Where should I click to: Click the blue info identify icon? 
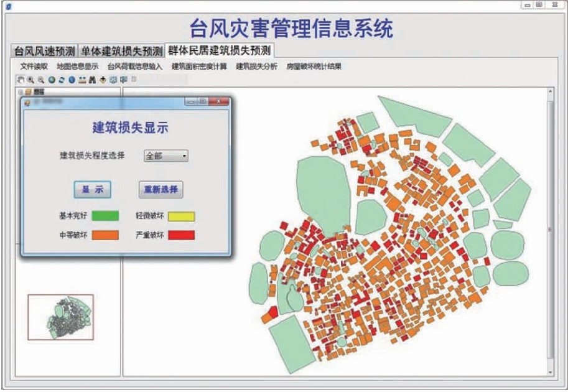click(x=72, y=80)
